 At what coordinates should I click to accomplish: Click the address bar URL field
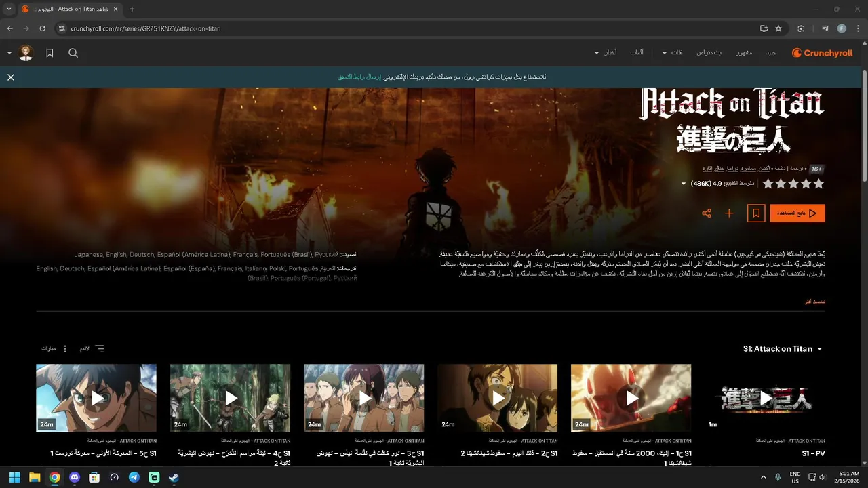[407, 28]
